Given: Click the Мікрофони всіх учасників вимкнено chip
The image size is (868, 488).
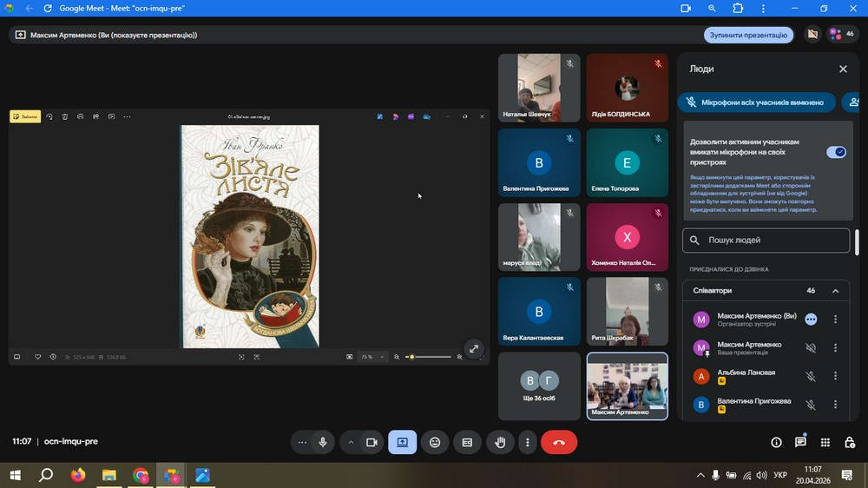Looking at the screenshot, I should coord(755,102).
